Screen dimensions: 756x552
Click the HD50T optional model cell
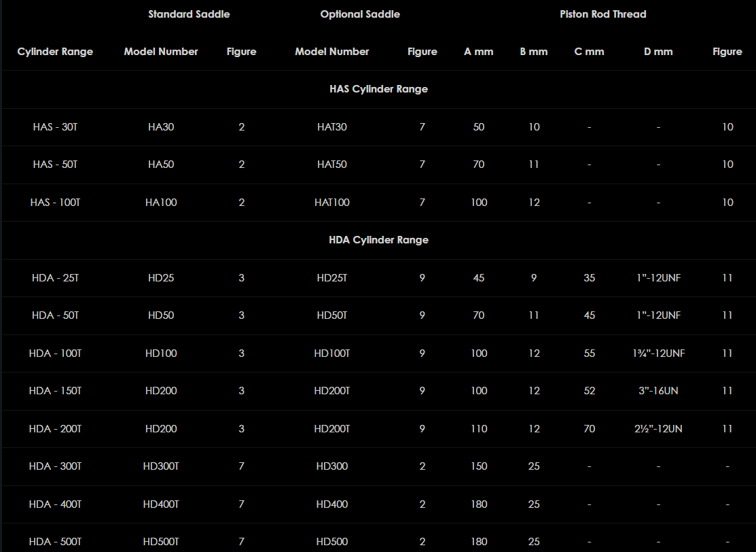pyautogui.click(x=332, y=315)
